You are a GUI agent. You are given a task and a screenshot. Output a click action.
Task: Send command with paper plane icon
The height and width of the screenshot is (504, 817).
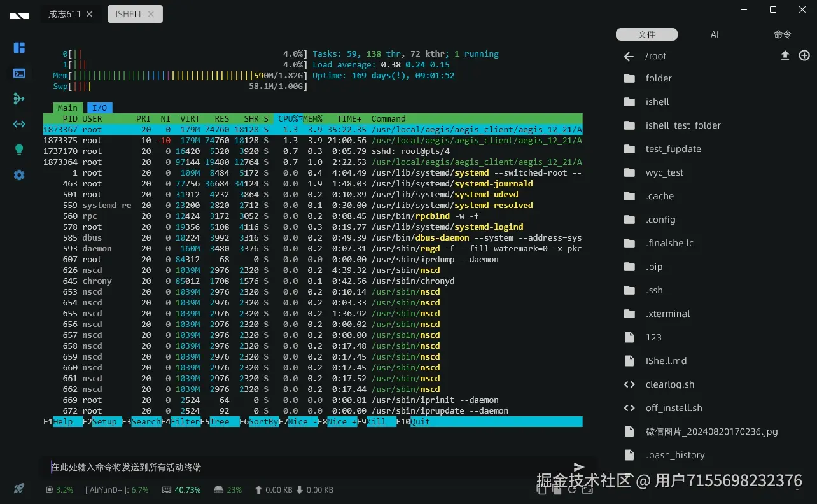(579, 467)
